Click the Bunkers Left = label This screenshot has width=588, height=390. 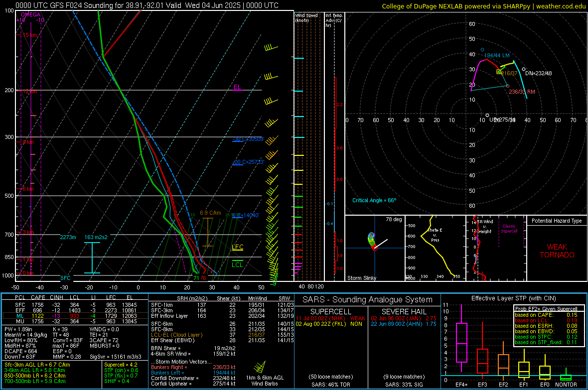[x=167, y=373]
